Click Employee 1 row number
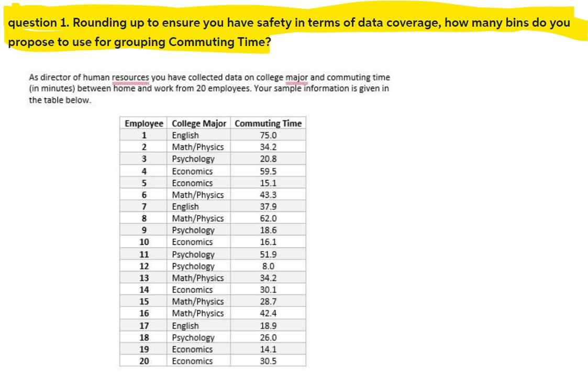This screenshot has height=384, width=588. tap(143, 135)
